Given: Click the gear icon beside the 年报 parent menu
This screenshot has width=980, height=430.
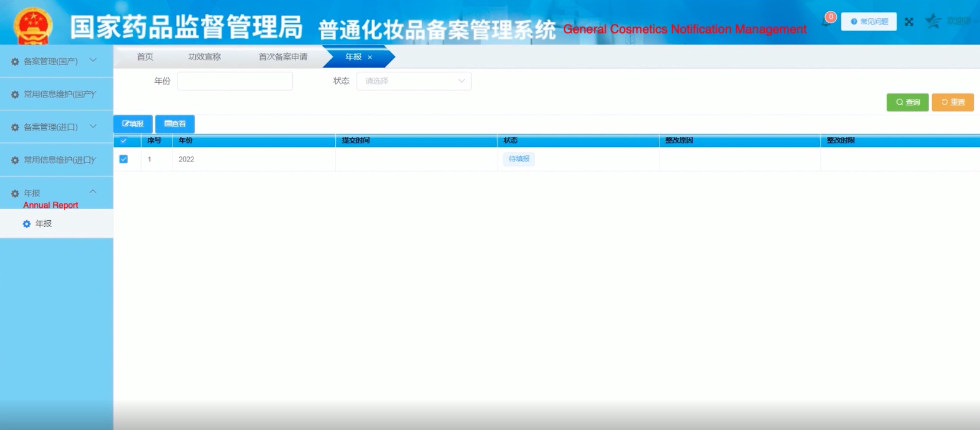Looking at the screenshot, I should click(x=15, y=193).
